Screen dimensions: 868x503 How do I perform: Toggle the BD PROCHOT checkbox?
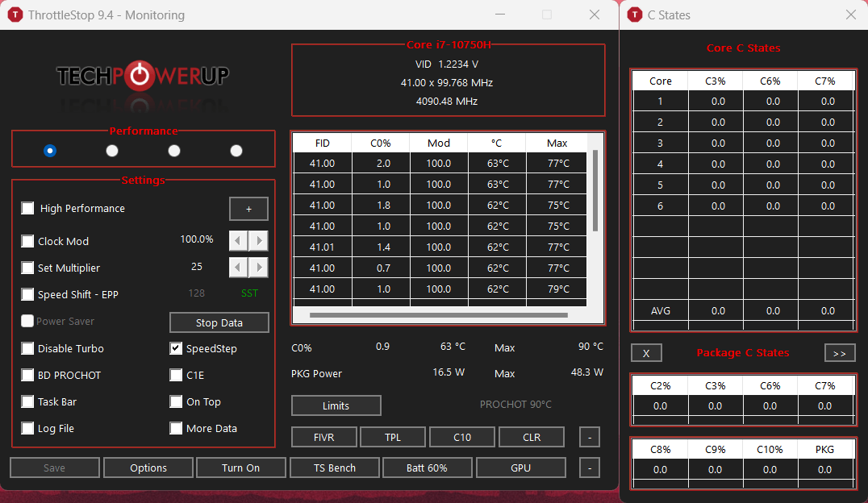click(27, 375)
